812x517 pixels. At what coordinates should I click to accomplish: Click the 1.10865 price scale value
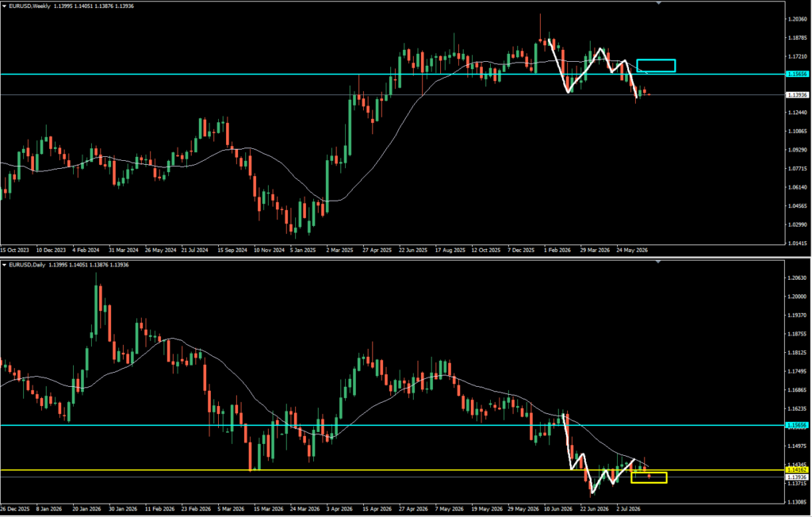pyautogui.click(x=798, y=131)
